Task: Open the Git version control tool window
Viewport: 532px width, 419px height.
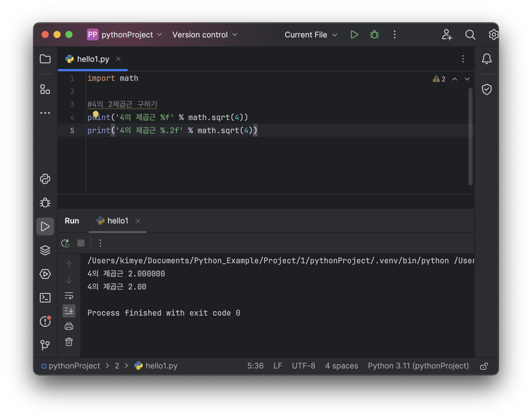Action: 45,345
